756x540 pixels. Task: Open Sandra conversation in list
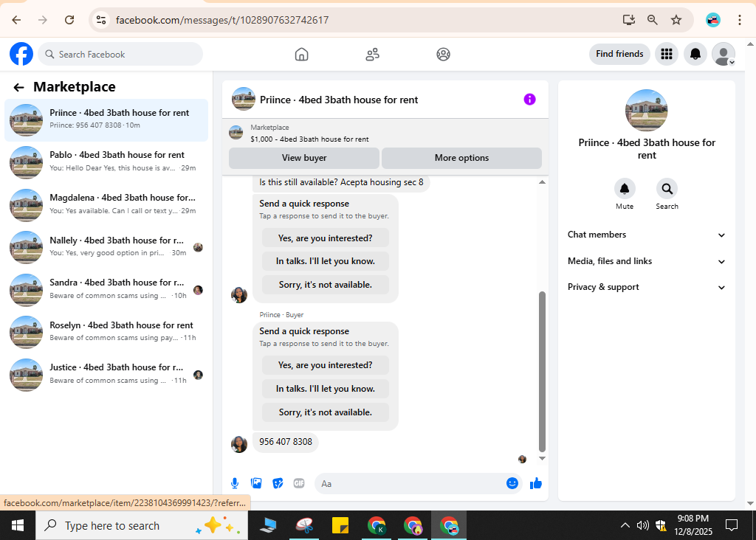point(106,289)
